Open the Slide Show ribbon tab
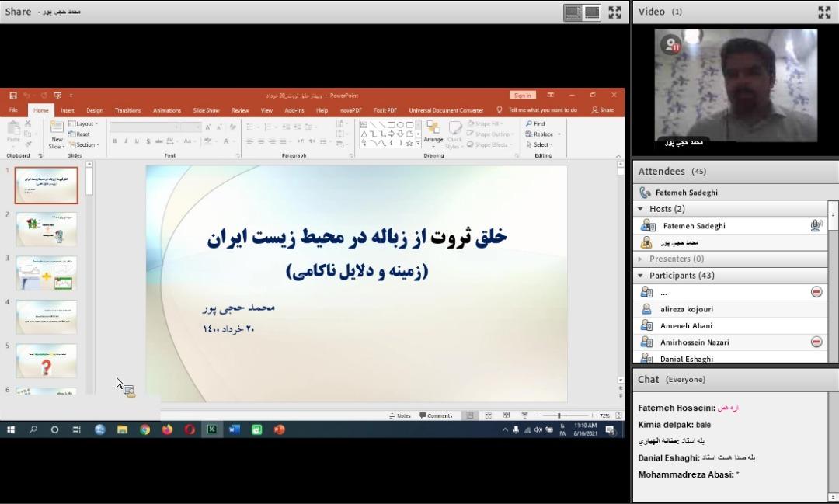This screenshot has height=504, width=839. click(x=206, y=110)
